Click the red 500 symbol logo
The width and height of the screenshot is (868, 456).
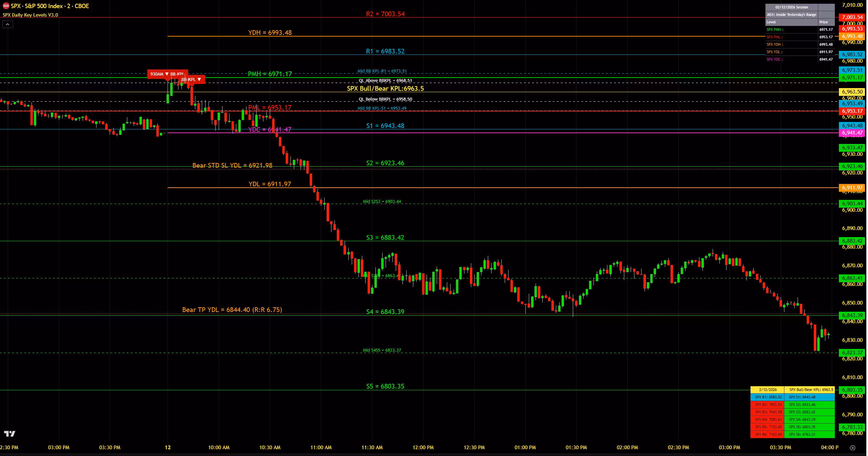tap(6, 6)
